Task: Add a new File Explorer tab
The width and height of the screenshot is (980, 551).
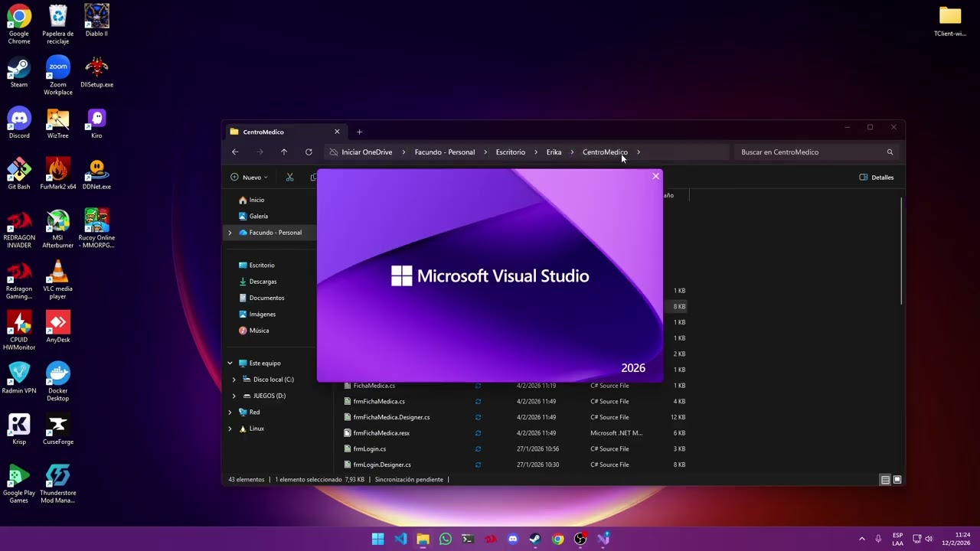Action: click(x=359, y=132)
